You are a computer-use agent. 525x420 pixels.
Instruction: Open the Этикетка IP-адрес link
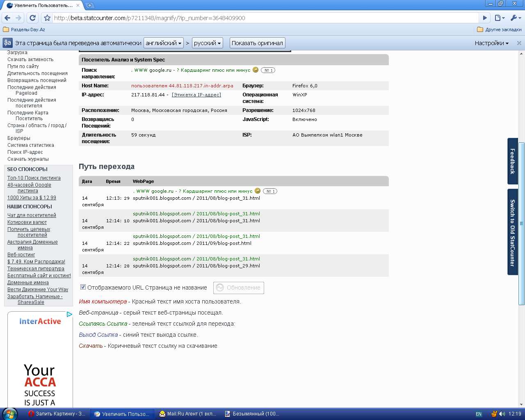click(x=196, y=95)
